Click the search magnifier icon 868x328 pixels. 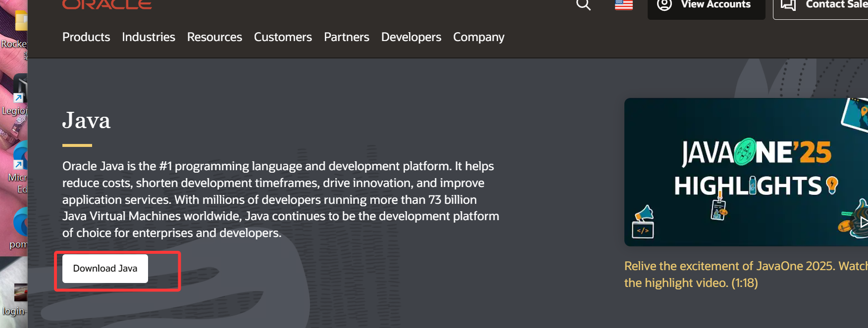coord(583,5)
